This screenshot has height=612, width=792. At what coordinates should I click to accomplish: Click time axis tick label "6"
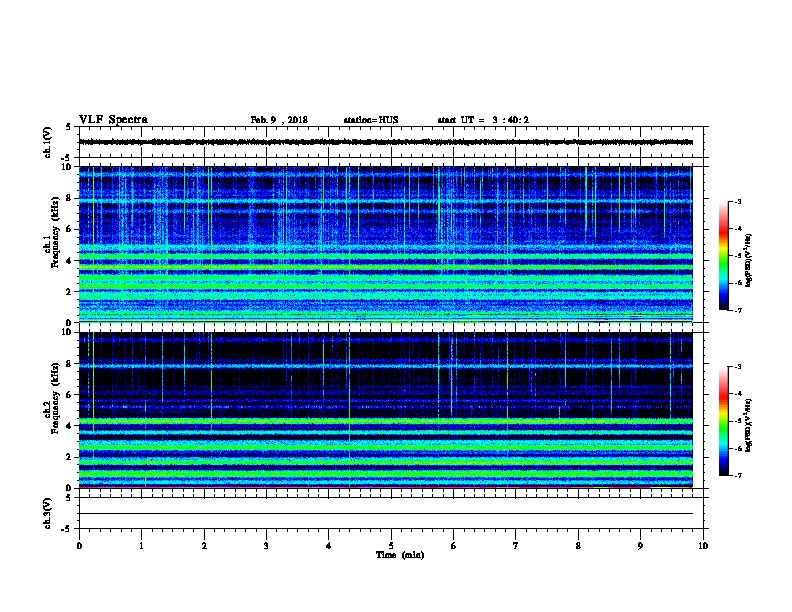(454, 546)
